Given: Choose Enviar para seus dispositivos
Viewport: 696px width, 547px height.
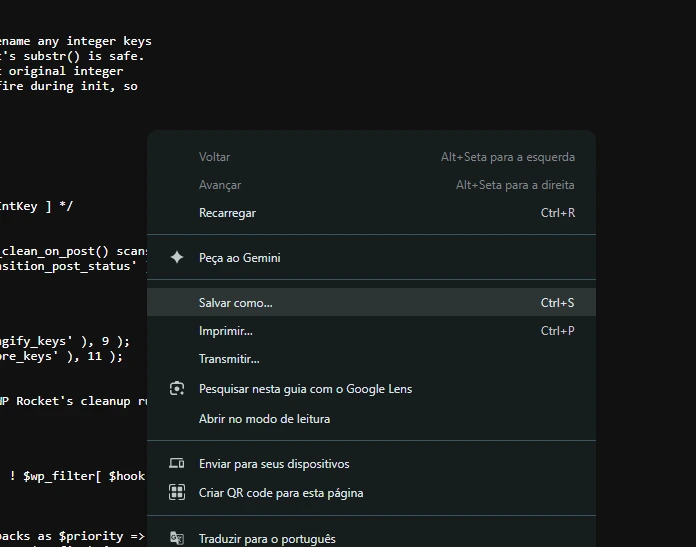Looking at the screenshot, I should [x=371, y=464].
